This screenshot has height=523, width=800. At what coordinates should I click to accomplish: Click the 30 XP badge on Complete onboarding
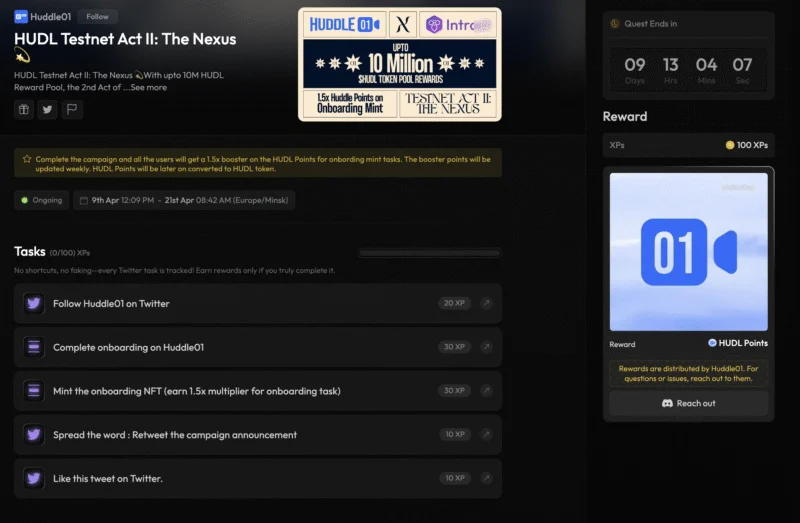[x=454, y=347]
